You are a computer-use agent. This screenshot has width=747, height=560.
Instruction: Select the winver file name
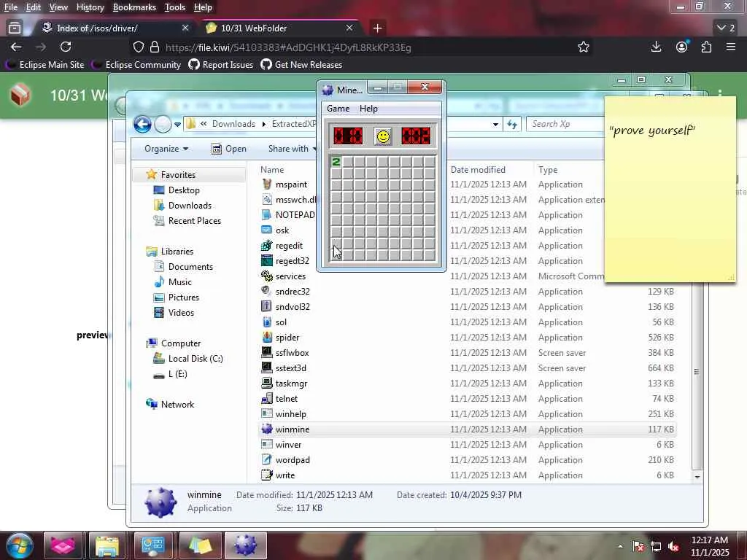pyautogui.click(x=288, y=445)
